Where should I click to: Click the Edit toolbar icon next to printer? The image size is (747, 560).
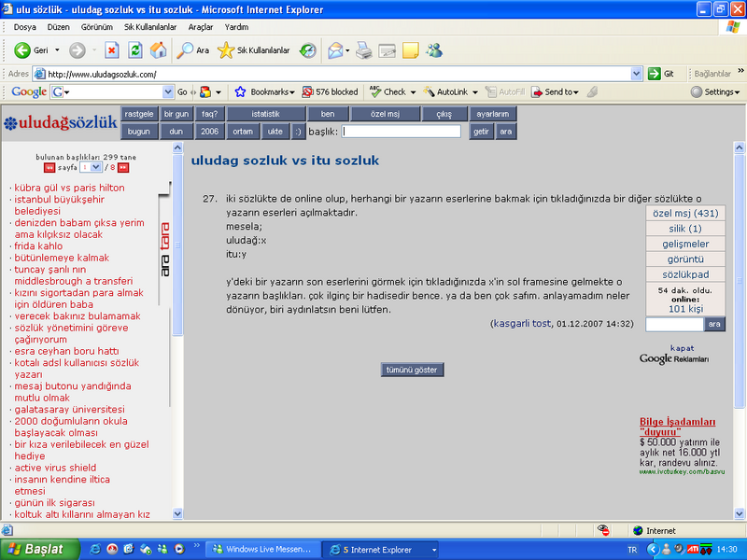(387, 50)
